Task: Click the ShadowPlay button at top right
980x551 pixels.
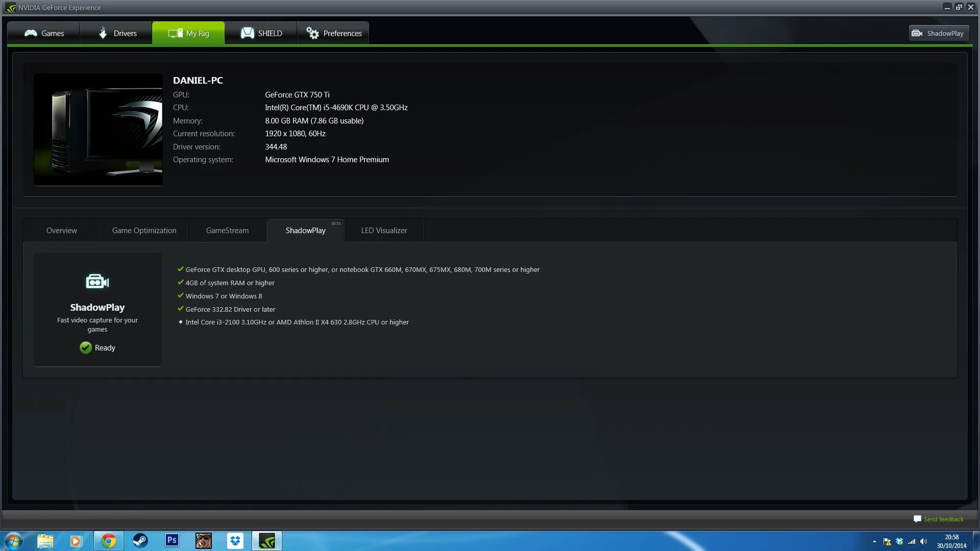Action: (938, 33)
